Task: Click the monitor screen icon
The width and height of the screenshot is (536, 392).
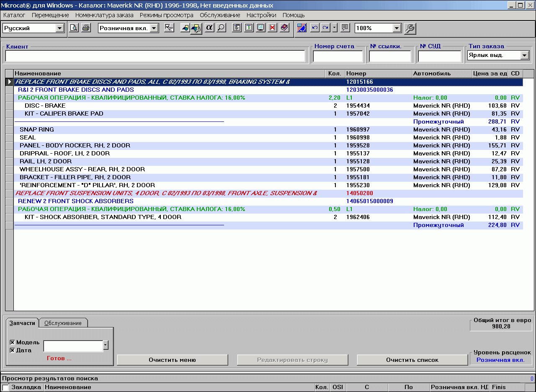Action: pos(260,28)
